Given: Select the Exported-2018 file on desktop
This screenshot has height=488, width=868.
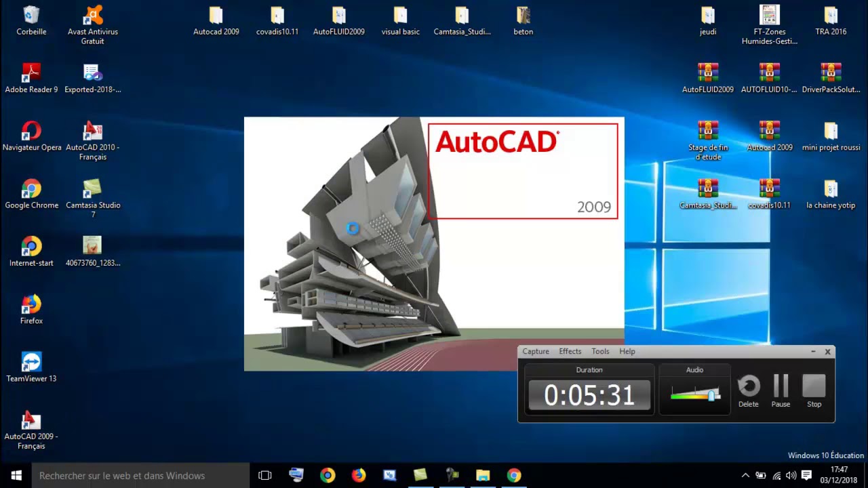Looking at the screenshot, I should click(93, 78).
